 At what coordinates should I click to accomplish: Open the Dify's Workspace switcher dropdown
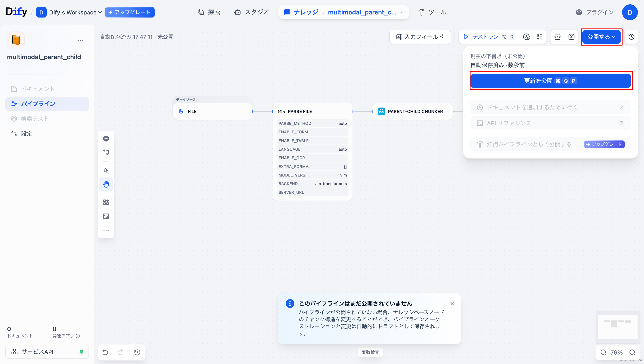coord(75,12)
